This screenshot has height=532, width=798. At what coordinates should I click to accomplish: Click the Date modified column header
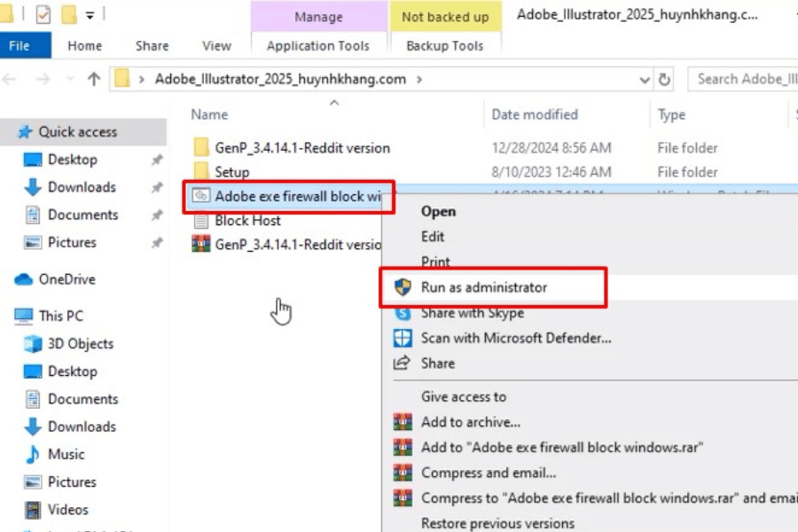(x=535, y=114)
